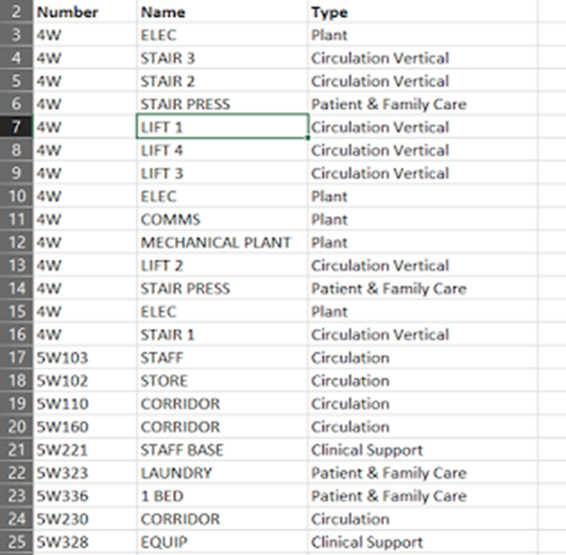Select the 'STORE' cell
Image resolution: width=566 pixels, height=555 pixels.
[x=222, y=380]
